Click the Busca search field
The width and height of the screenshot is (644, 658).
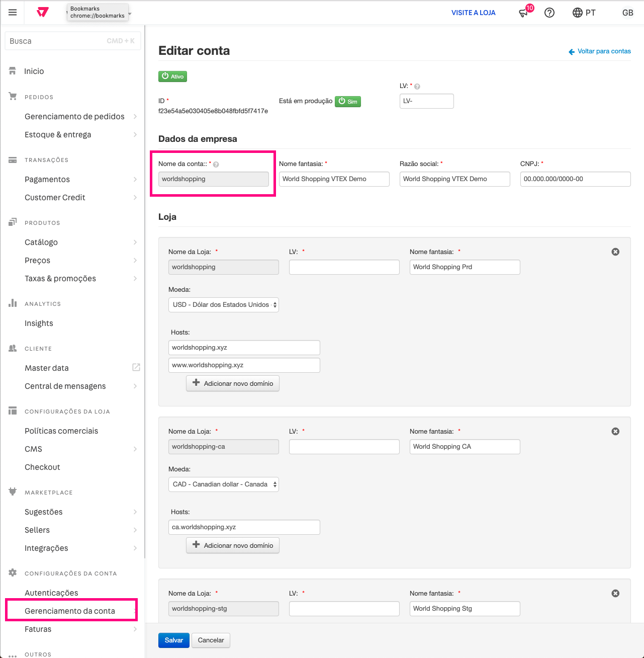72,41
